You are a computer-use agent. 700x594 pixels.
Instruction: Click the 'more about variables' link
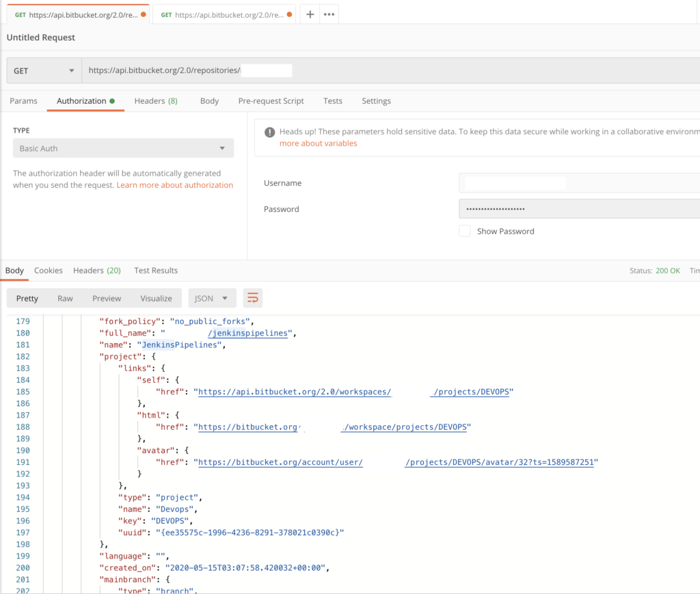tap(318, 143)
